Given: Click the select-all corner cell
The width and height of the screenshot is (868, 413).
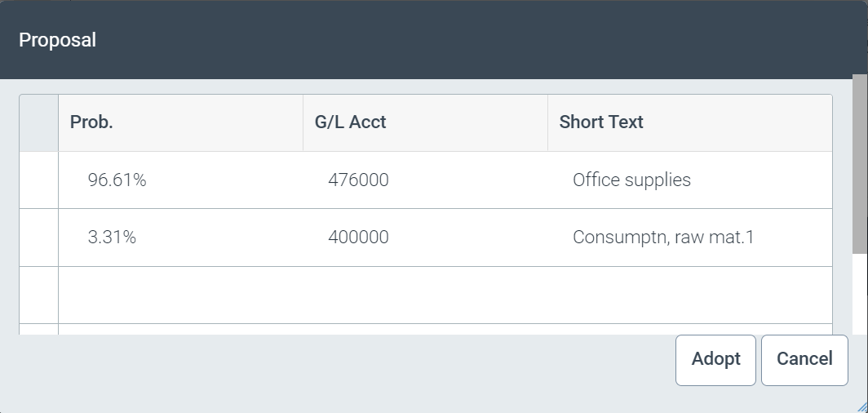Looking at the screenshot, I should coord(38,122).
